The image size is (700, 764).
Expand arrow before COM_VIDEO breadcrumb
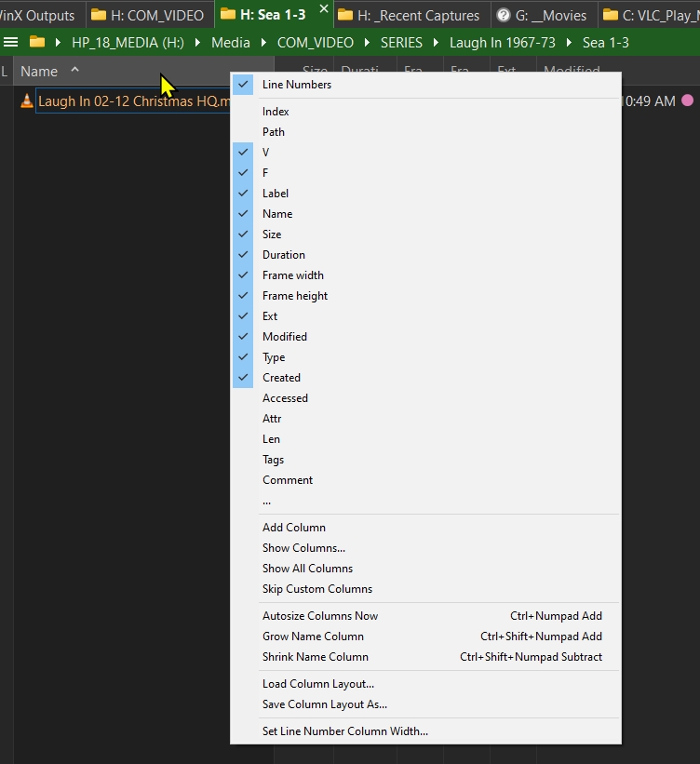coord(263,43)
